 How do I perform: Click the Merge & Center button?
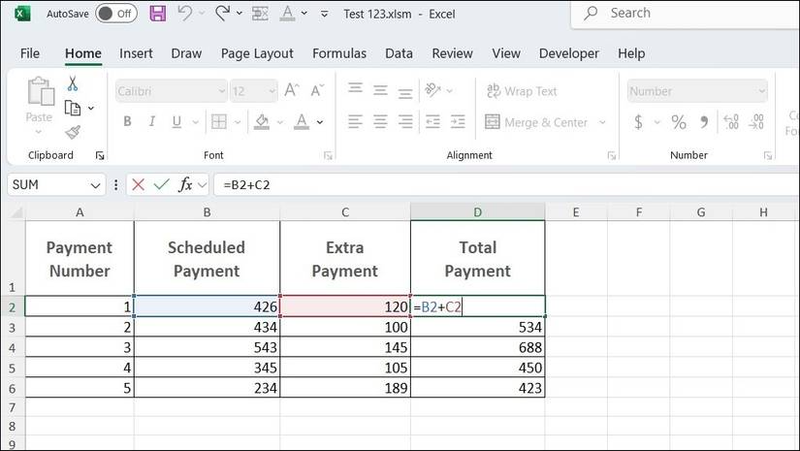(536, 122)
